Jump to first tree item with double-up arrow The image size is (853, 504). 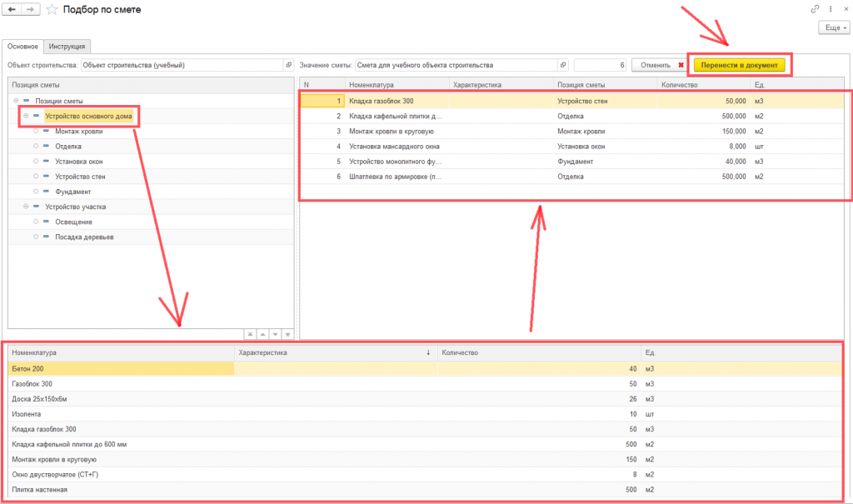[248, 333]
